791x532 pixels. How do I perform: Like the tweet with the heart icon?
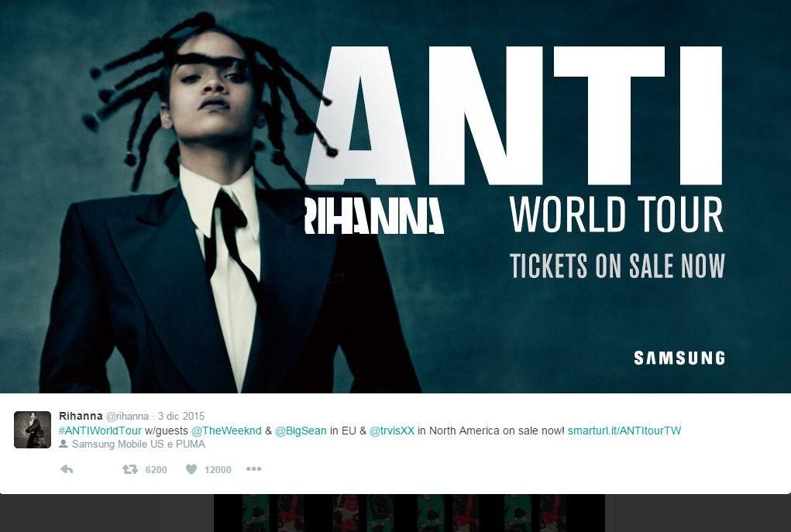[191, 469]
